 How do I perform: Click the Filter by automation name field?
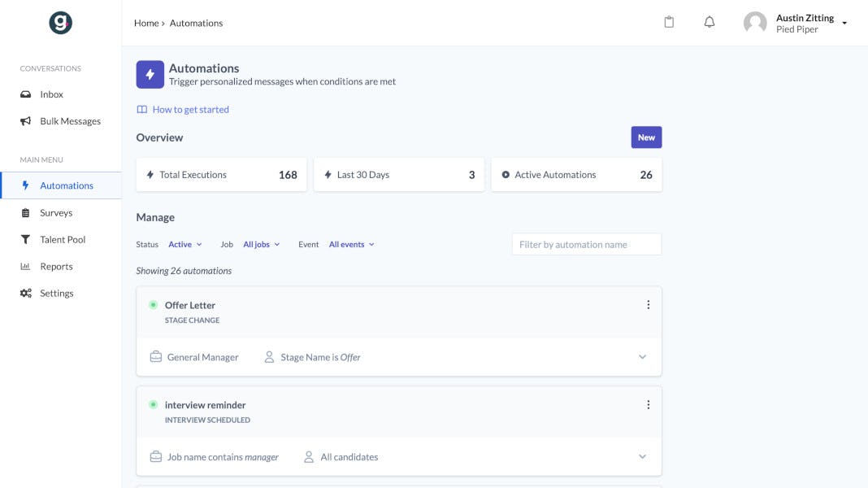(586, 245)
